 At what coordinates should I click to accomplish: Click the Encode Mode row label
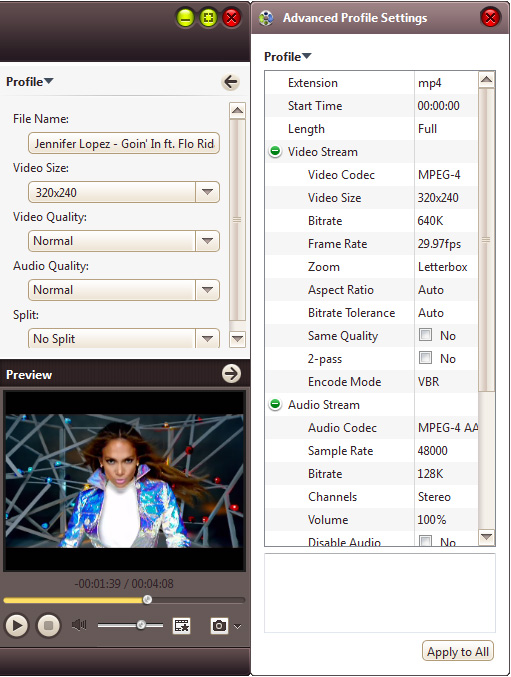(344, 382)
